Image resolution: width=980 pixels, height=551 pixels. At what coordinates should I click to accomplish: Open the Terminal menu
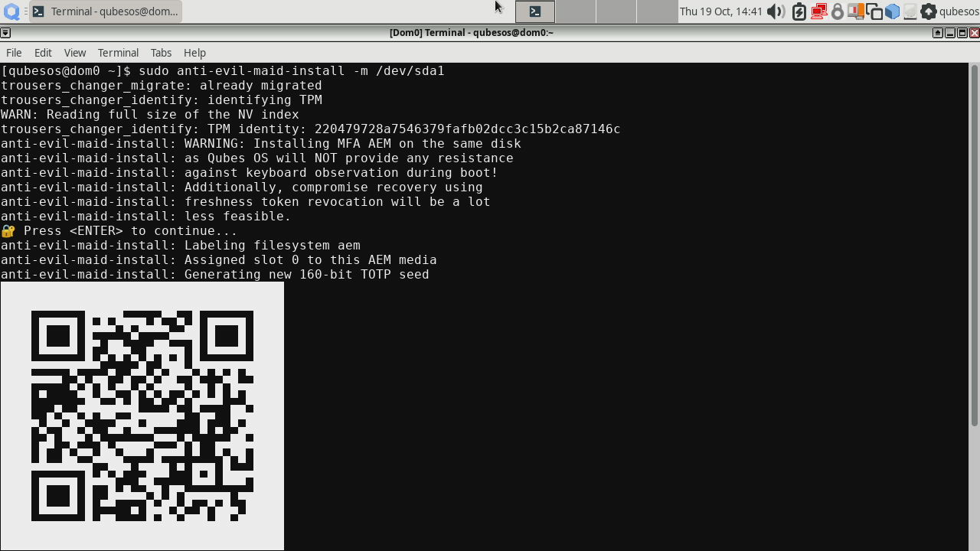[118, 53]
